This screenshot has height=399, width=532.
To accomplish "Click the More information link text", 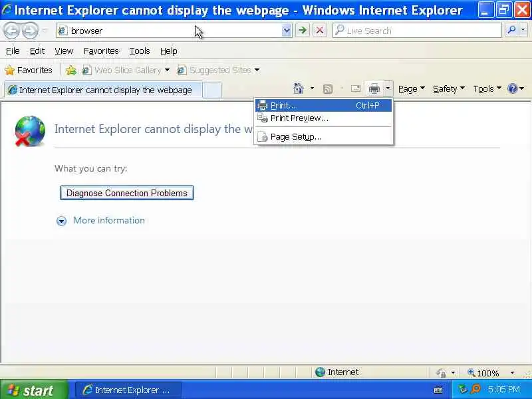I will (x=109, y=221).
